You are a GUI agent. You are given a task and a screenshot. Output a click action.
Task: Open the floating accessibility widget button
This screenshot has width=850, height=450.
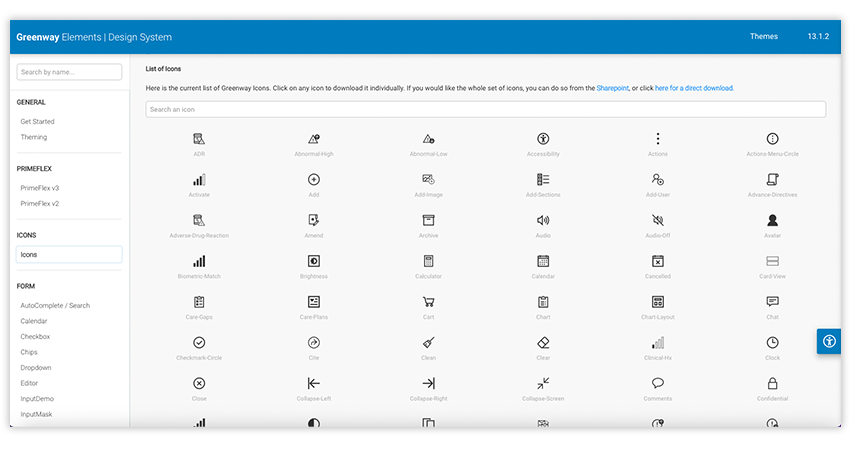click(829, 341)
